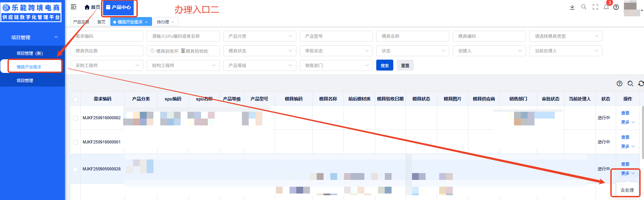Open the 状态 filter dropdown
644x200 pixels.
coord(413,51)
